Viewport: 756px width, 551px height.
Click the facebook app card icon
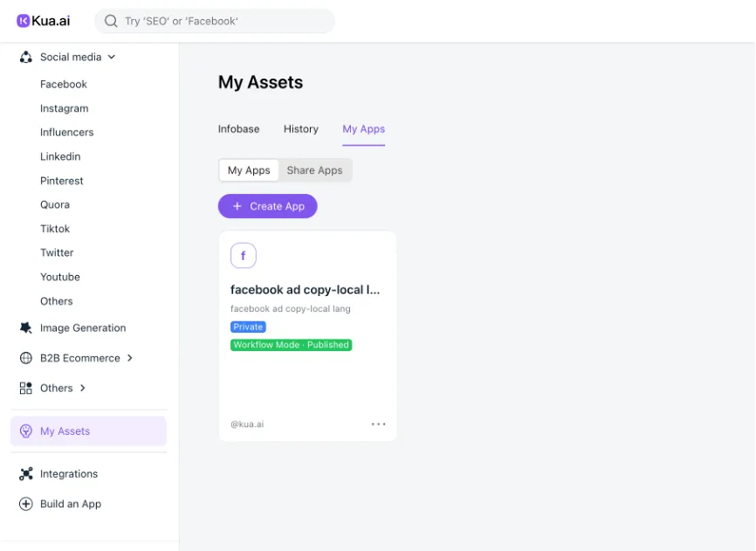click(244, 256)
